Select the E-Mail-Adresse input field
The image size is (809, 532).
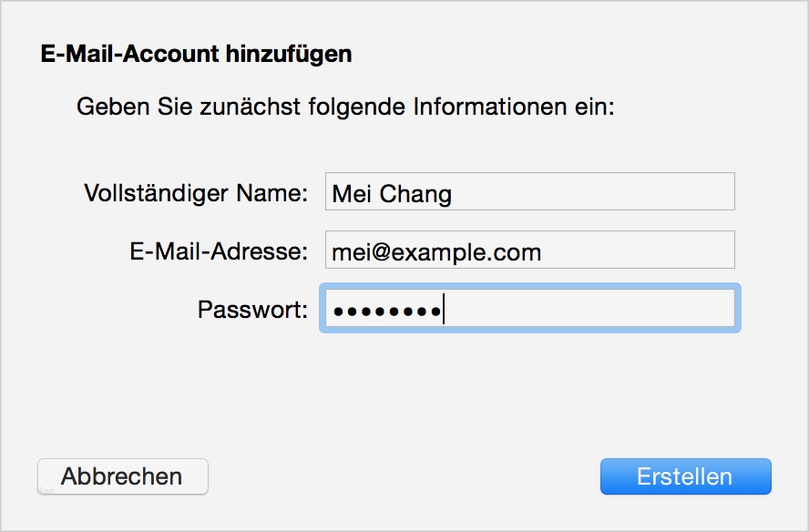click(528, 250)
